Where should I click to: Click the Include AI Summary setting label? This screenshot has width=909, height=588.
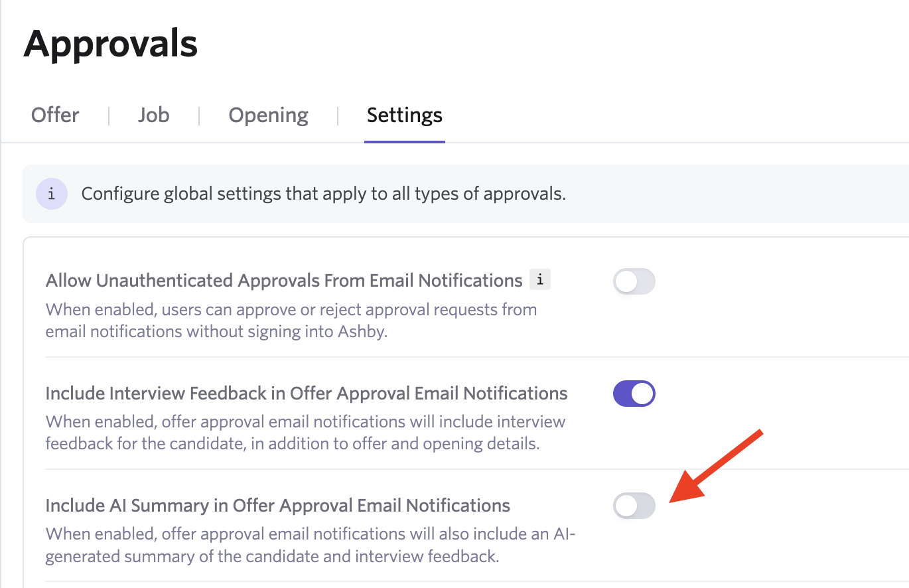click(277, 506)
